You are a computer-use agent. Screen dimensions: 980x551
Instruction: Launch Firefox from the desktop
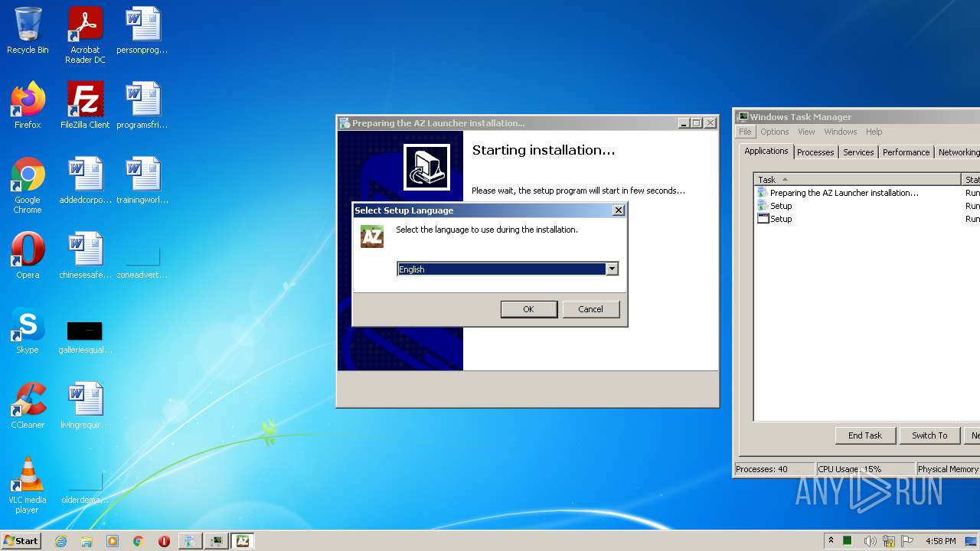pyautogui.click(x=28, y=106)
